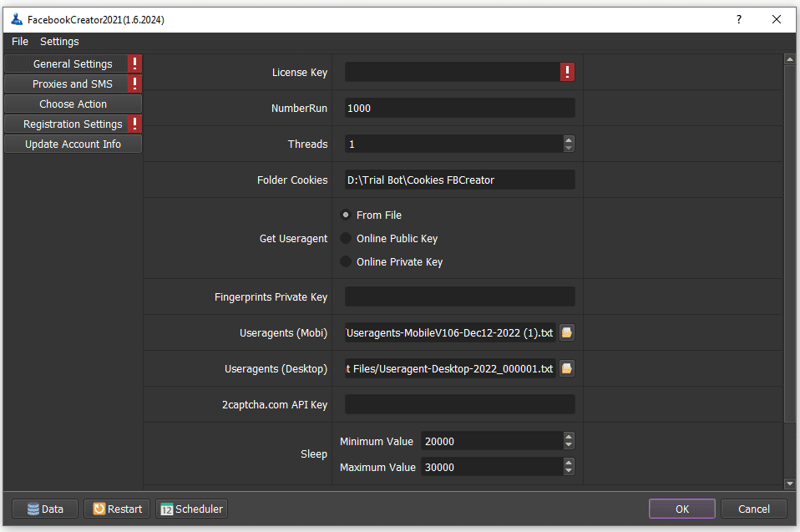Click the 2captcha.com API Key field
Viewport: 800px width, 532px height.
[x=459, y=404]
